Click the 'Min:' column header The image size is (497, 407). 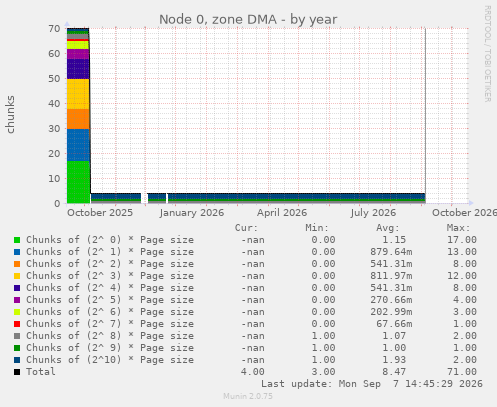[x=317, y=228]
